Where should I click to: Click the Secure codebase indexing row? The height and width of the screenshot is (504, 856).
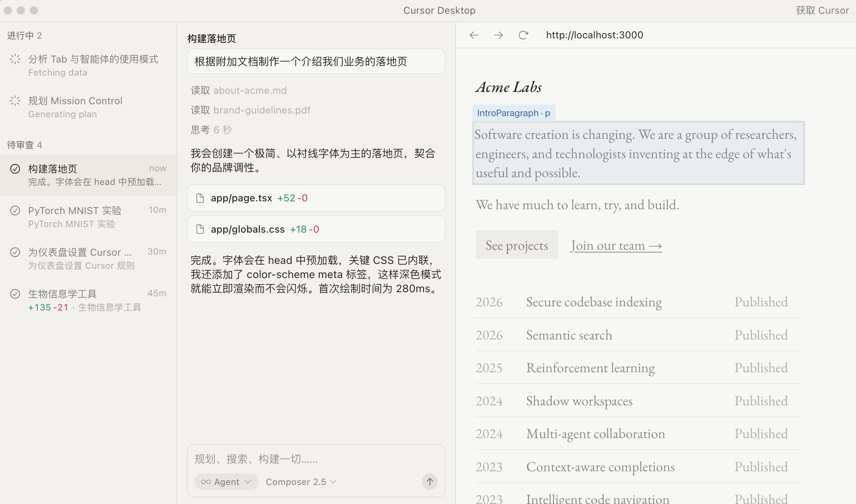coord(638,302)
